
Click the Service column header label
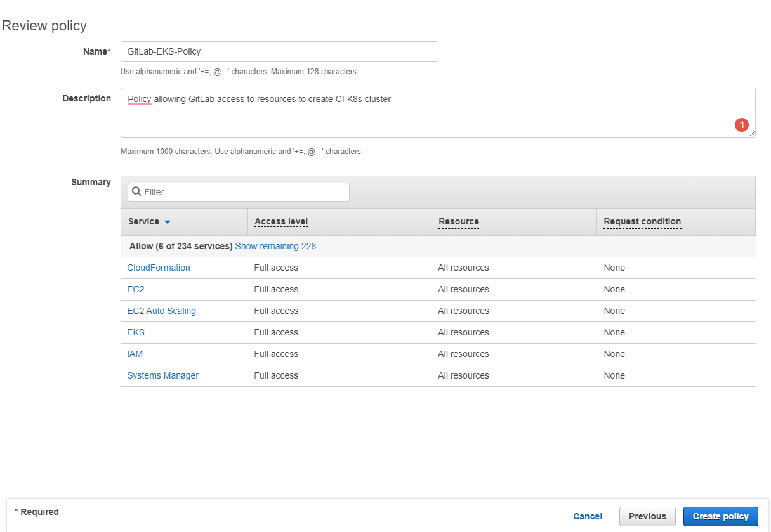(x=143, y=221)
